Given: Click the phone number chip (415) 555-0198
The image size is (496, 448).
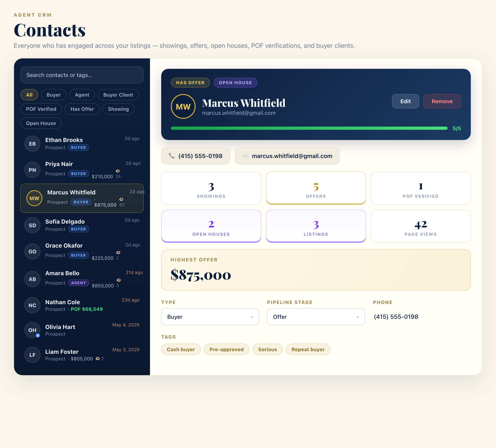Looking at the screenshot, I should (196, 156).
